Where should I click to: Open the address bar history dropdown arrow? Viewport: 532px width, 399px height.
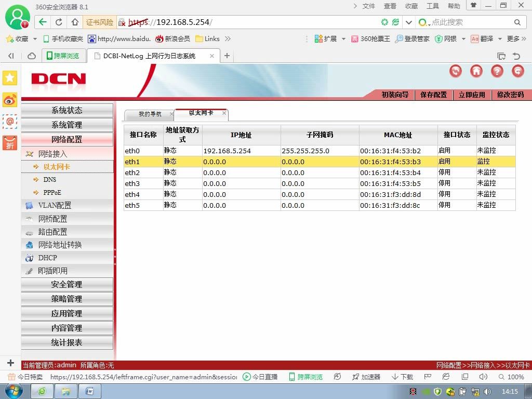coord(409,22)
